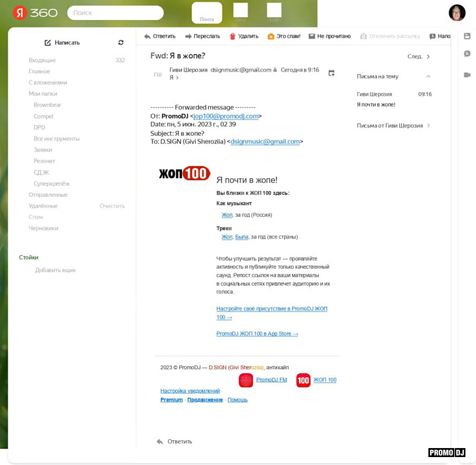Screen dimensions: 476x465
Task: Open the Почта service tab
Action: (x=207, y=13)
